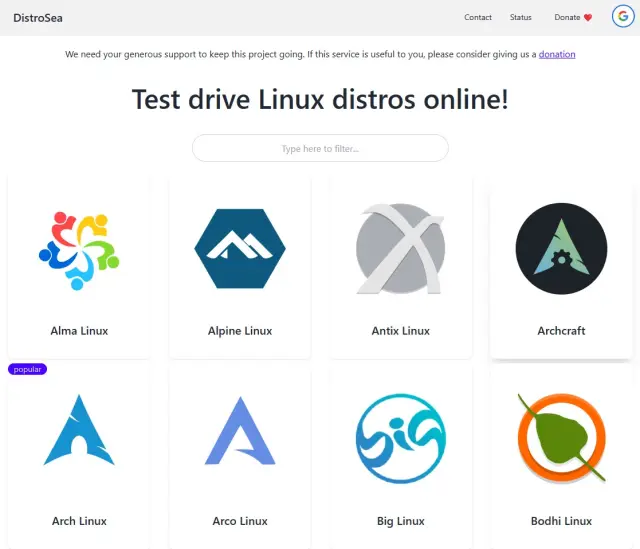Image resolution: width=640 pixels, height=549 pixels.
Task: Select the Bodhi Linux text label
Action: (x=561, y=521)
